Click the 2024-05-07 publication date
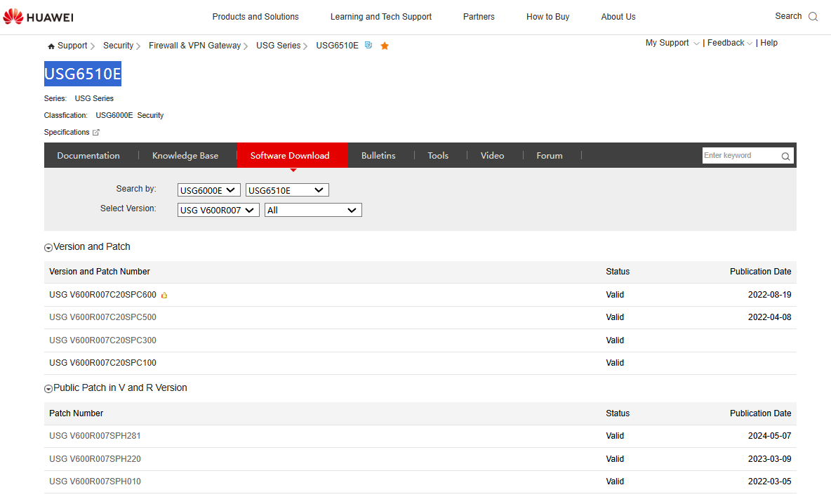The height and width of the screenshot is (504, 831). tap(769, 436)
